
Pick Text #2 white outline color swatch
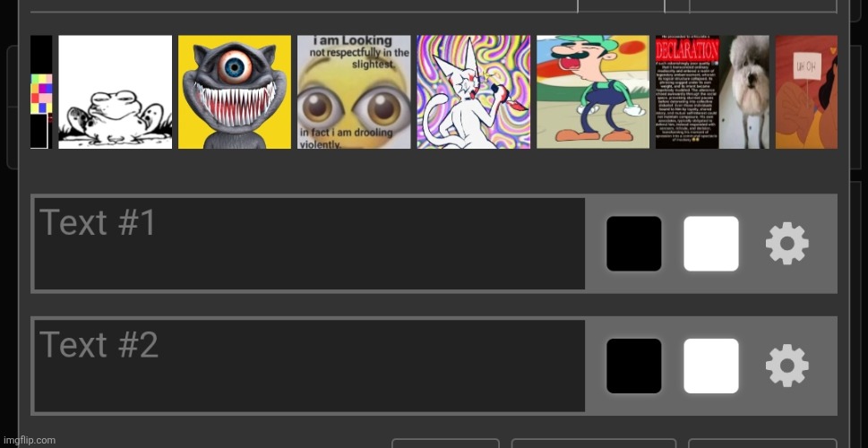click(711, 366)
